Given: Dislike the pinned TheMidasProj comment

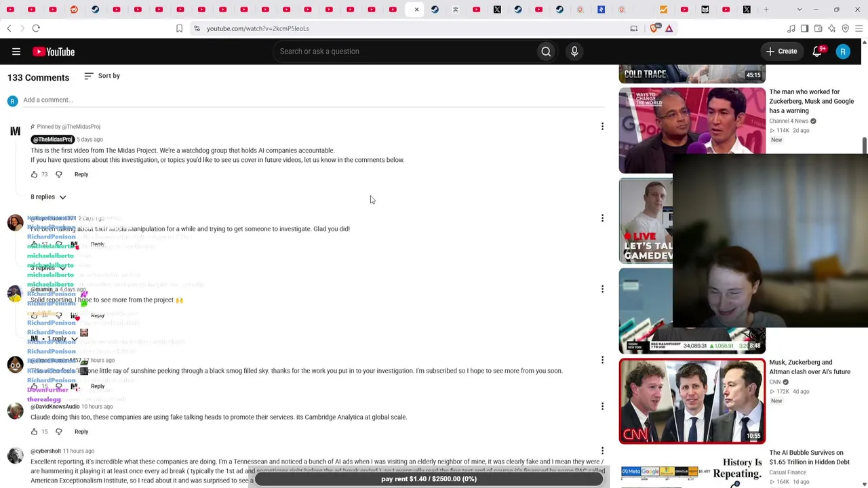Looking at the screenshot, I should [58, 174].
